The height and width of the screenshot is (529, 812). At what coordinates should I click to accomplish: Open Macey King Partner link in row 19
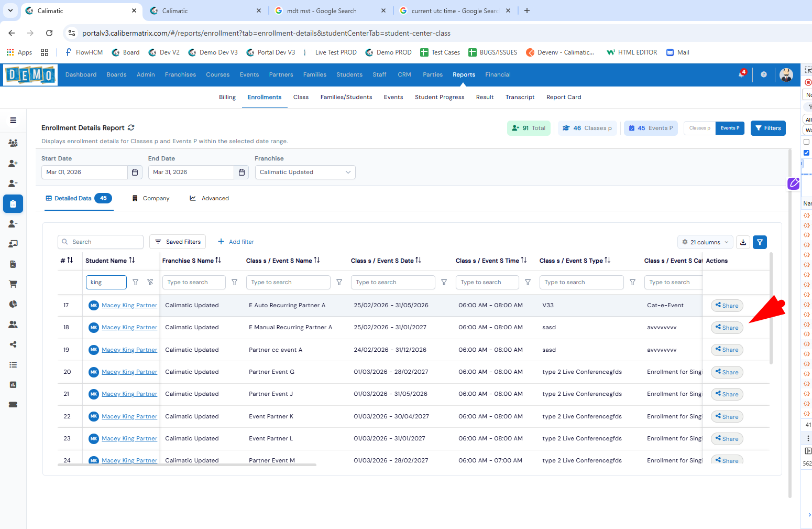point(129,350)
